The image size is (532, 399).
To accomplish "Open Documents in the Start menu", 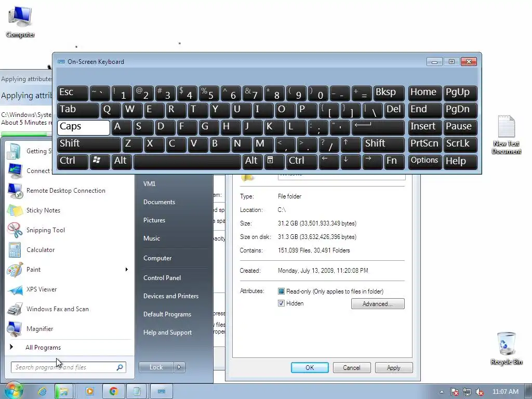I will (159, 202).
